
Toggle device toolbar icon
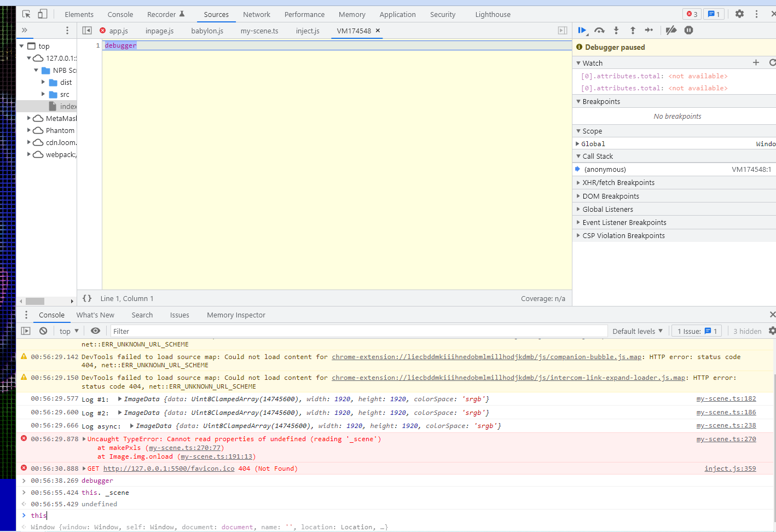pos(42,14)
